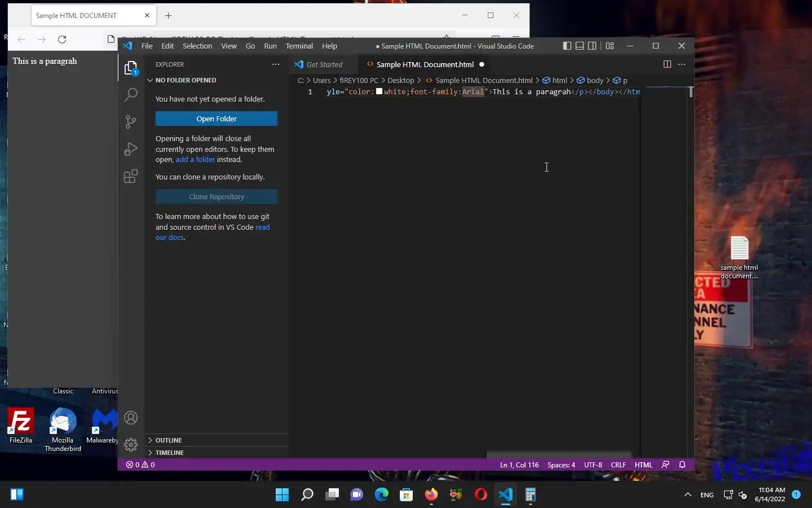Click the editor horizontal scrollbar
The height and width of the screenshot is (508, 812).
(559, 455)
